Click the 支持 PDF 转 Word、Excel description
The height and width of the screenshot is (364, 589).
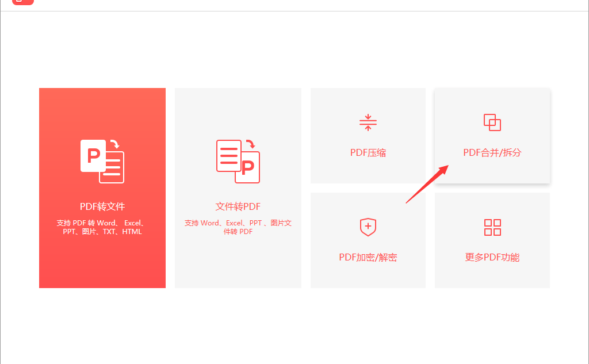point(102,227)
